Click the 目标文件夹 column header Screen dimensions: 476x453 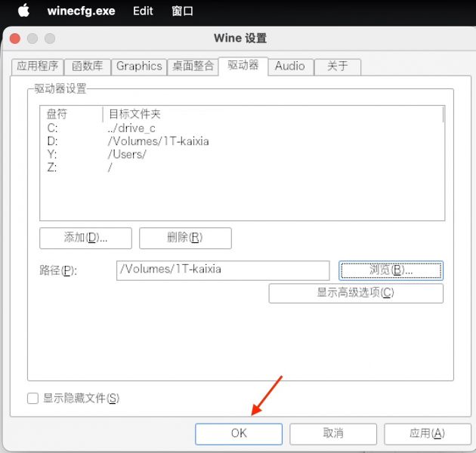[273, 114]
